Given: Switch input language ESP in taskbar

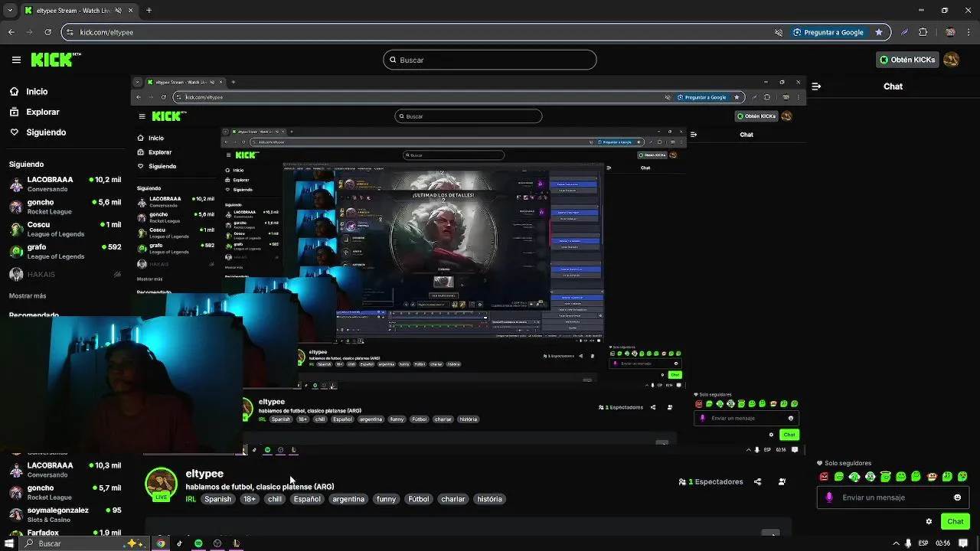Looking at the screenshot, I should (923, 543).
